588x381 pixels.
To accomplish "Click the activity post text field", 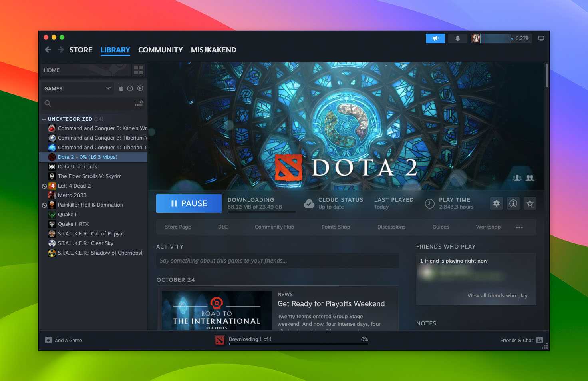I will pyautogui.click(x=278, y=261).
